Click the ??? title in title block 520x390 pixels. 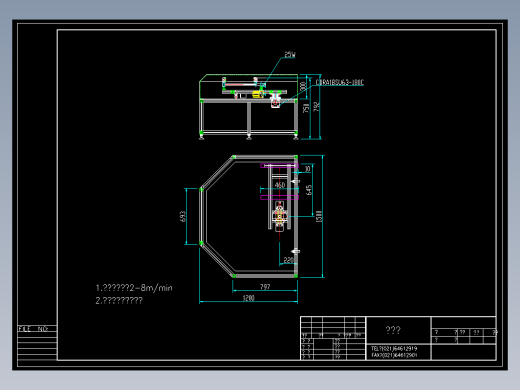[393, 330]
